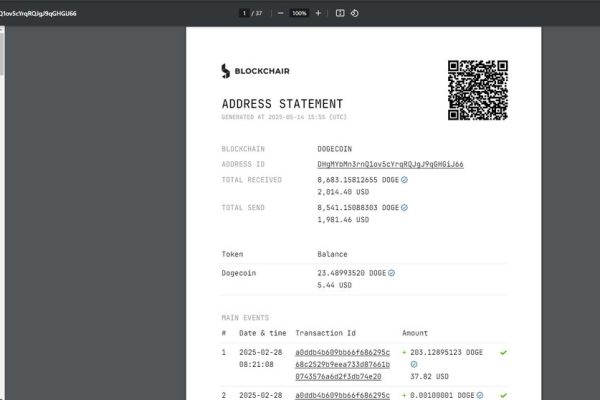
Task: Click the Amount column header
Action: [x=415, y=333]
